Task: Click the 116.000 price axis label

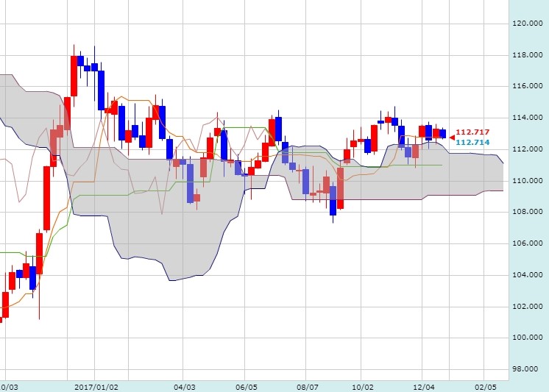Action: pyautogui.click(x=528, y=86)
